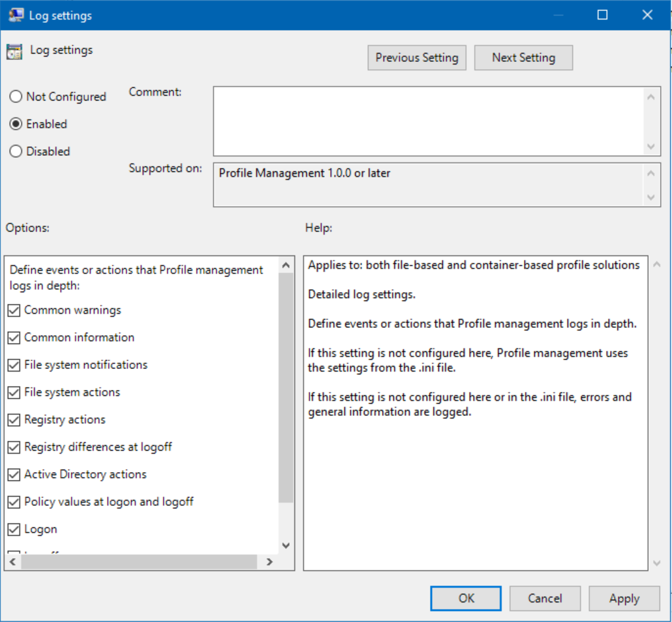This screenshot has width=672, height=622.
Task: Click the Log settings title bar icon
Action: coord(16,15)
